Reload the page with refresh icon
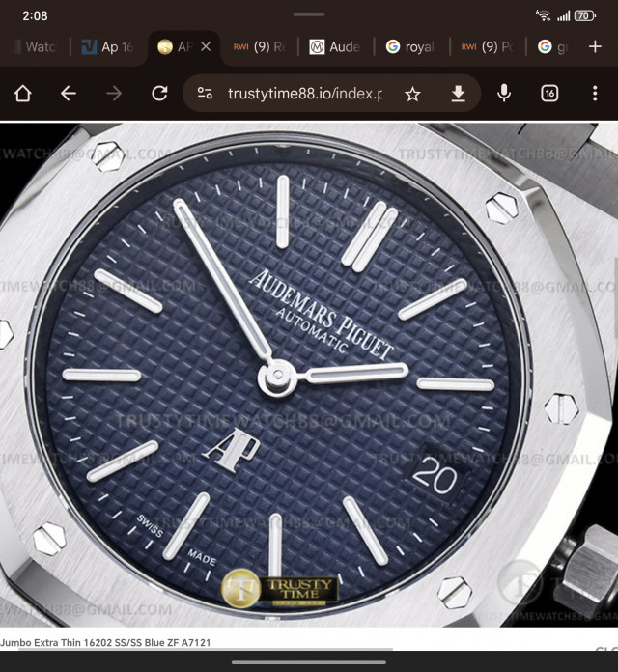The image size is (618, 672). pyautogui.click(x=159, y=93)
